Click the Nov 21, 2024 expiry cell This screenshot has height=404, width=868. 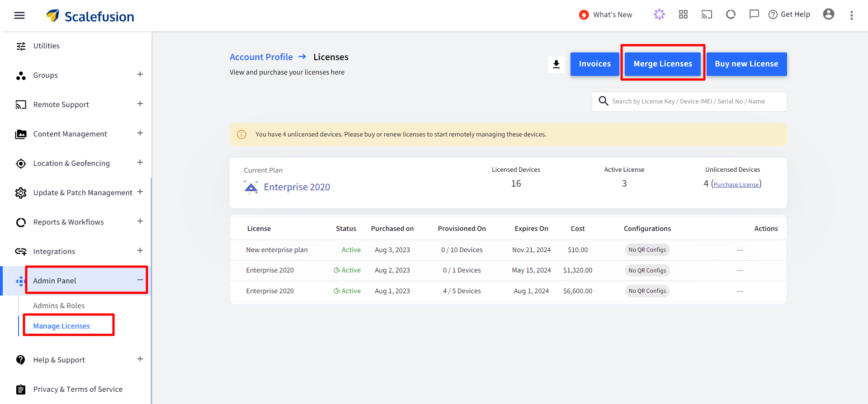point(532,250)
